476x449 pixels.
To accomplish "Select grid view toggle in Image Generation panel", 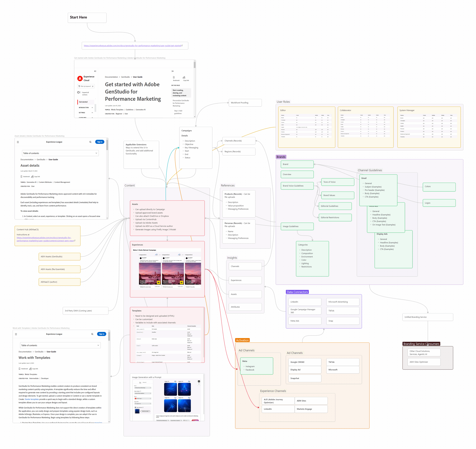I will (199, 381).
